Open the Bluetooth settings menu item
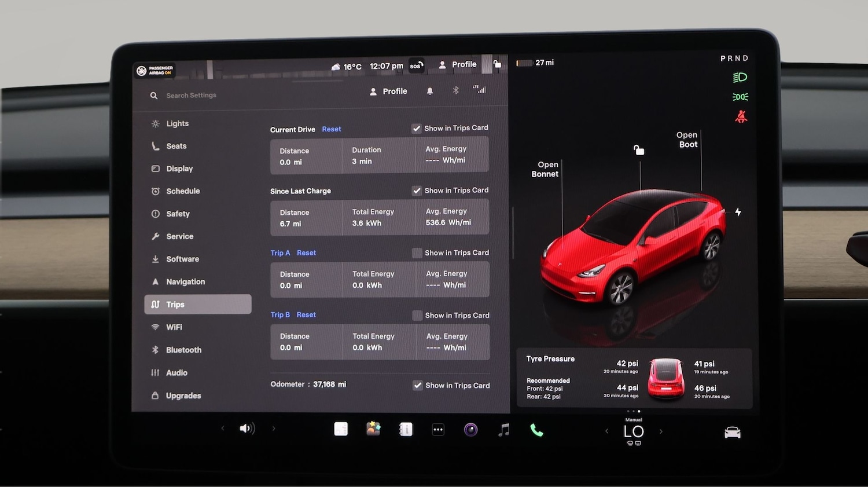The image size is (868, 487). pyautogui.click(x=183, y=350)
